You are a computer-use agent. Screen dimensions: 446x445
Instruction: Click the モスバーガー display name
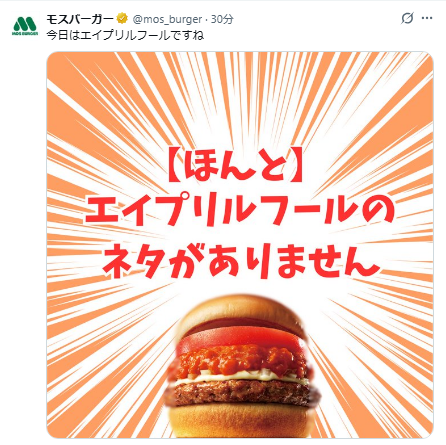80,19
